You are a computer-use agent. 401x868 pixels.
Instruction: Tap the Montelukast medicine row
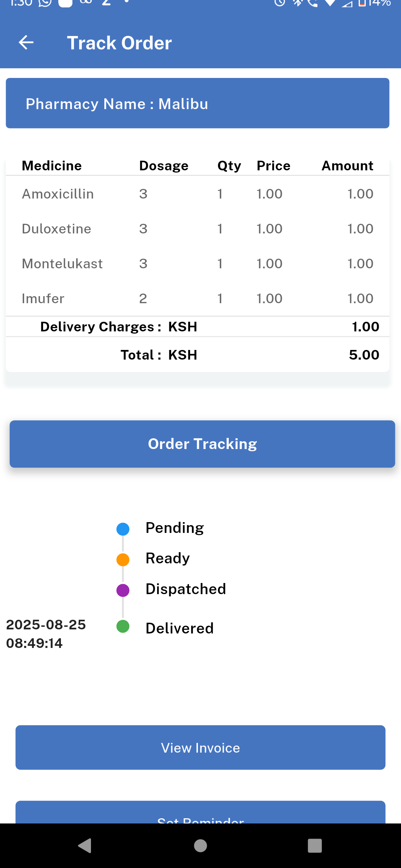pyautogui.click(x=198, y=263)
